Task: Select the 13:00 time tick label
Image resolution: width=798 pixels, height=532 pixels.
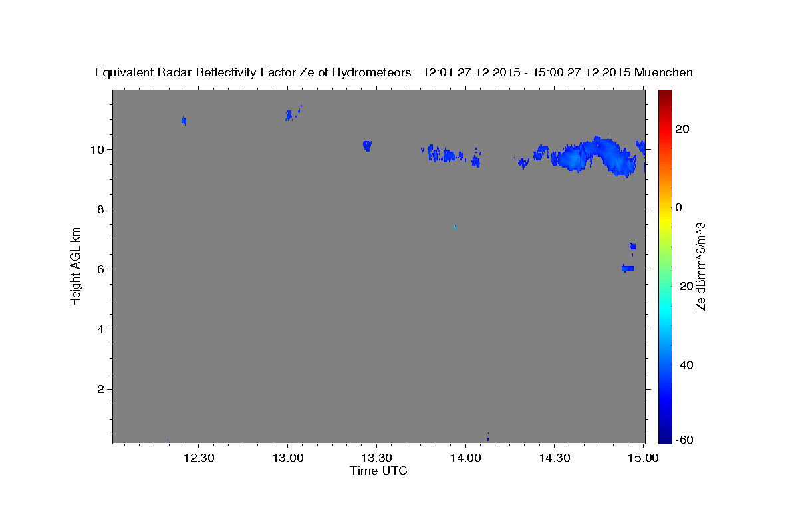Action: [x=287, y=458]
